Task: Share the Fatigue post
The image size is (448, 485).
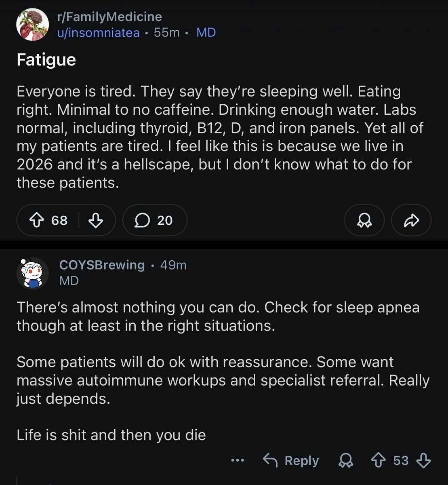Action: [411, 220]
